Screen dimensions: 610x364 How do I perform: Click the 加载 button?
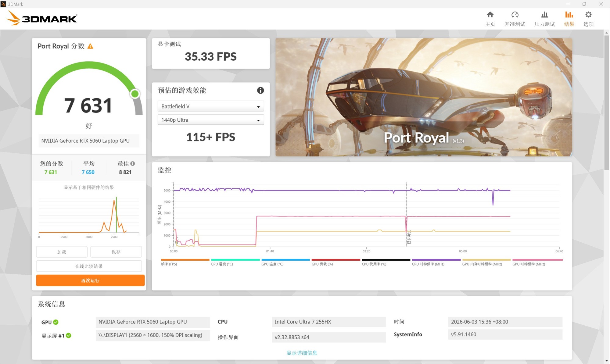click(x=62, y=252)
